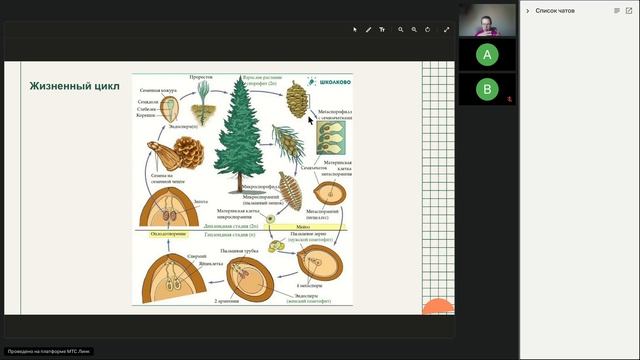Screen dimensions: 640x360
Task: Open the chat messages list icon
Action: [x=617, y=11]
